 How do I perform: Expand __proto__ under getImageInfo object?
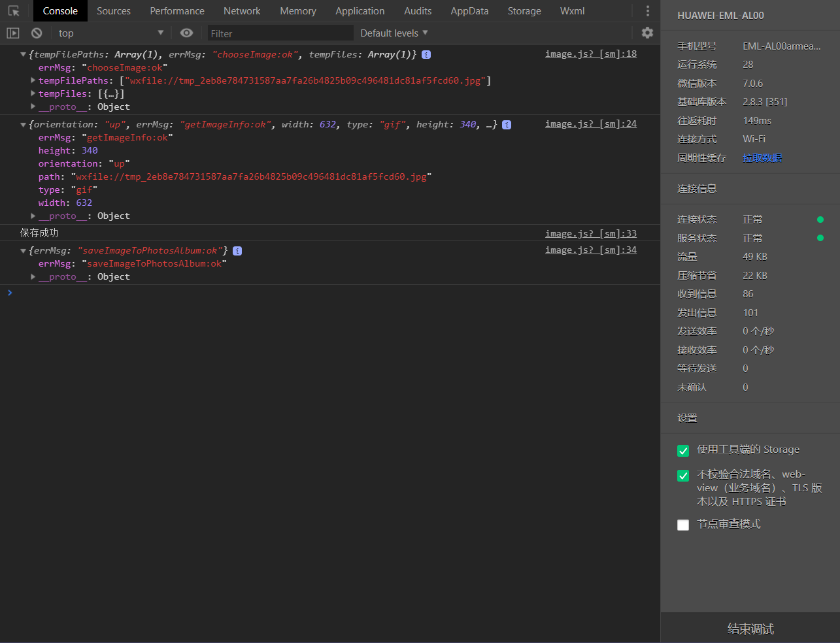pos(33,216)
